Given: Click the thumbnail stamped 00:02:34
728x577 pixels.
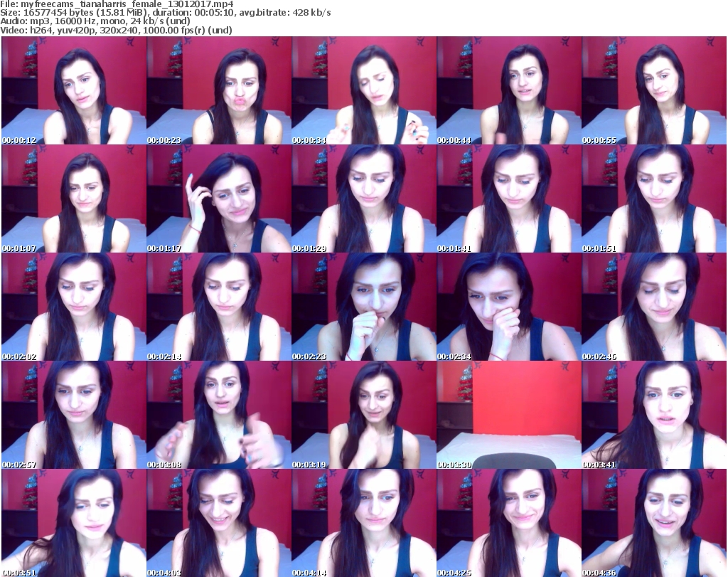Looking at the screenshot, I should [509, 307].
